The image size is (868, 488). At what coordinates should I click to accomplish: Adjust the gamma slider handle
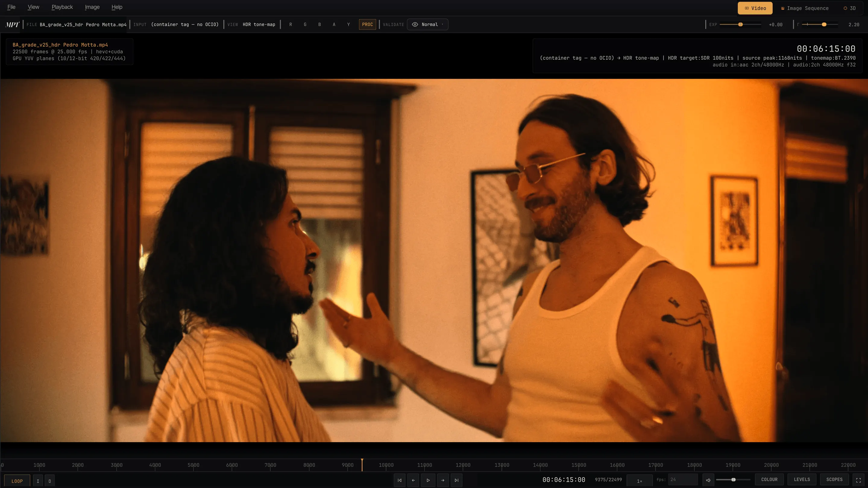click(x=824, y=24)
